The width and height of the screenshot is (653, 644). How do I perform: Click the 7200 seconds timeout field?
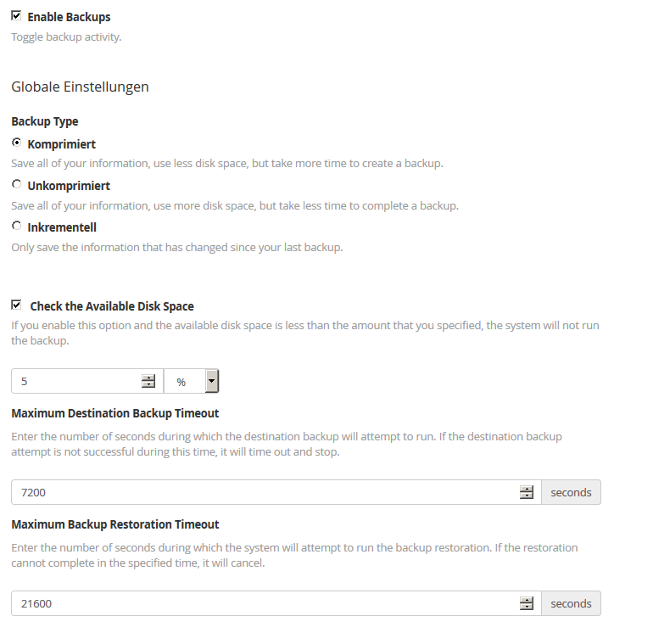click(276, 492)
